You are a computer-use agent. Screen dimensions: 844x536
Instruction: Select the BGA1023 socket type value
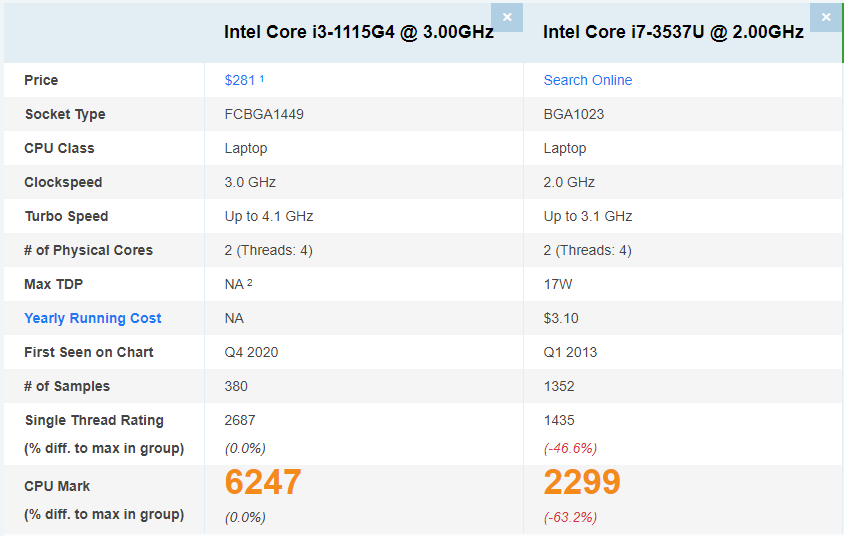click(574, 114)
